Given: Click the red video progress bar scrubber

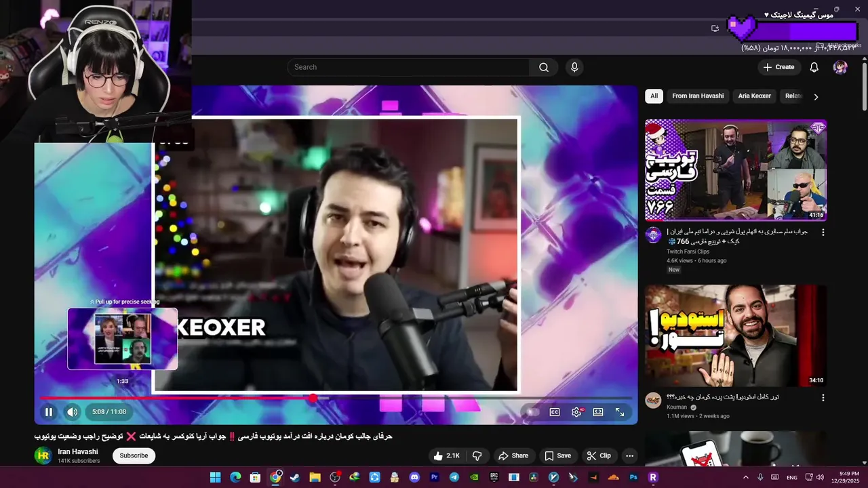Looking at the screenshot, I should [313, 398].
